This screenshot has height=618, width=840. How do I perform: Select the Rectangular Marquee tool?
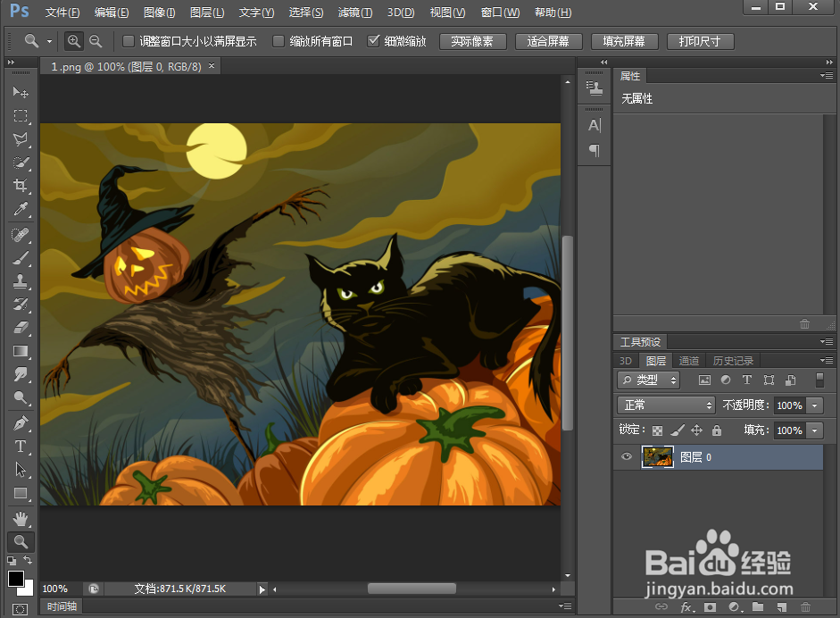click(x=21, y=116)
